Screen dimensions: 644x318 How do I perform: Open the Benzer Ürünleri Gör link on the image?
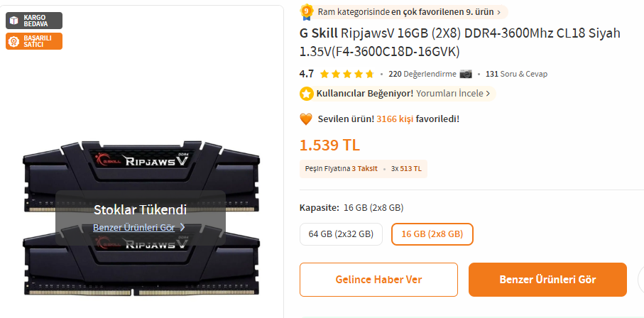pos(134,227)
